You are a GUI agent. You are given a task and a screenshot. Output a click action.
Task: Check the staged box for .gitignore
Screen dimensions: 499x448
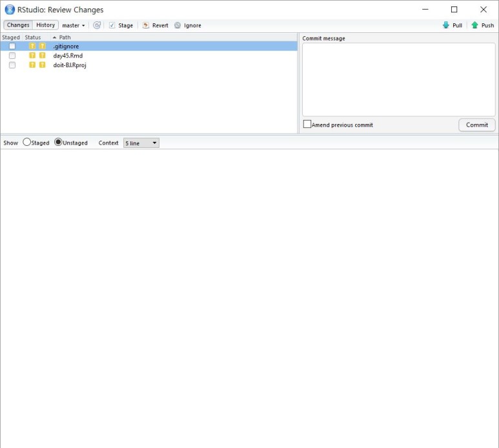click(12, 46)
